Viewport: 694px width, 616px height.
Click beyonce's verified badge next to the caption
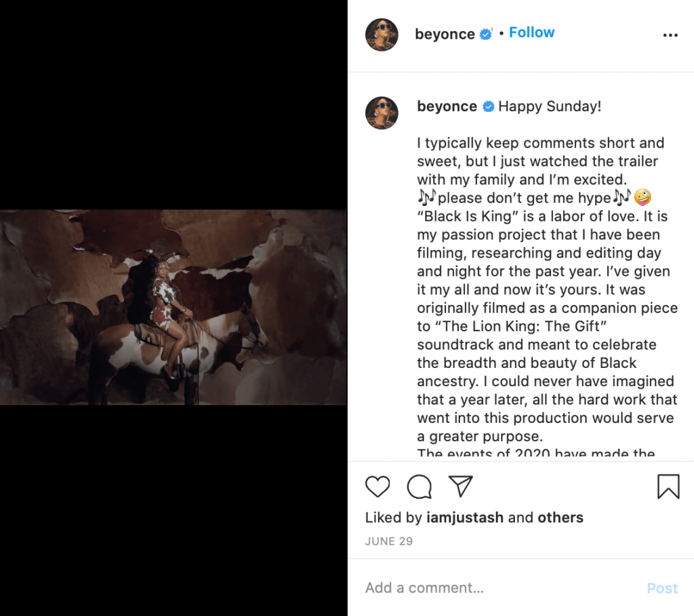(487, 106)
